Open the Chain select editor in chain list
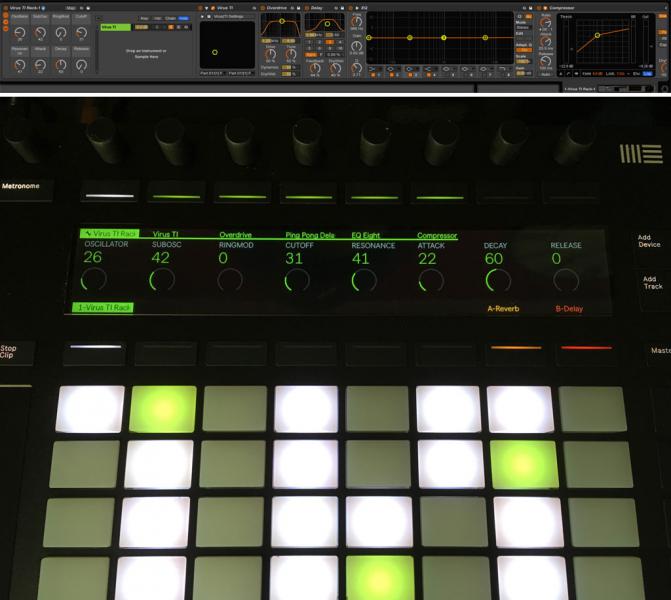The height and width of the screenshot is (600, 671). click(170, 18)
